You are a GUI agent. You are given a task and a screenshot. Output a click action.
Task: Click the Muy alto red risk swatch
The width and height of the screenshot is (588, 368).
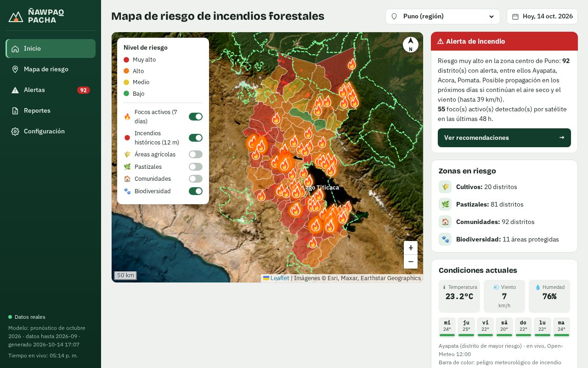click(x=126, y=60)
